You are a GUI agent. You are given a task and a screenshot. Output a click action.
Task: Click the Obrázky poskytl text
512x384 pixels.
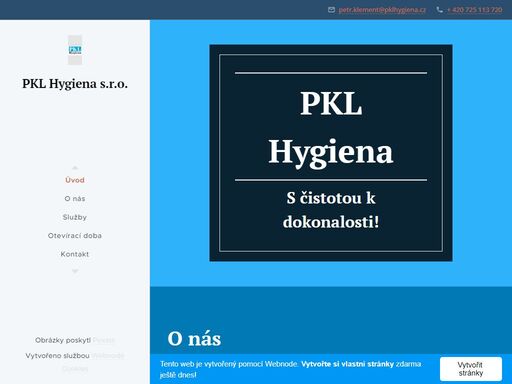63,340
